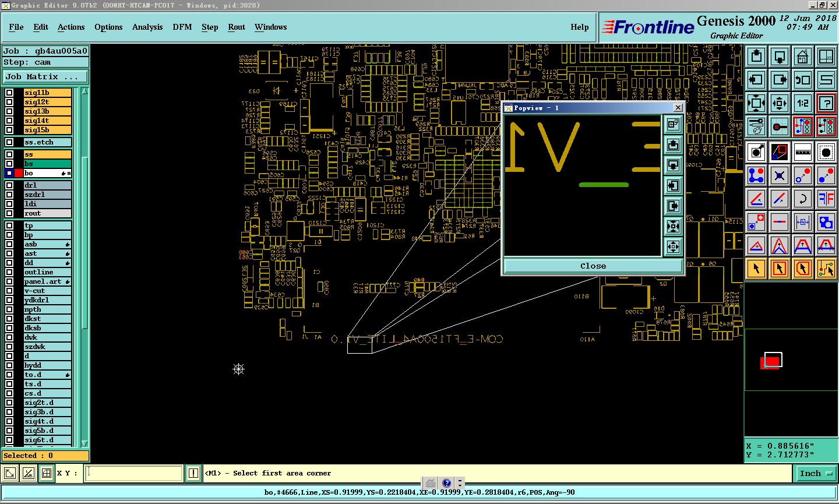Open the File menu
Image resolution: width=839 pixels, height=504 pixels.
click(16, 27)
